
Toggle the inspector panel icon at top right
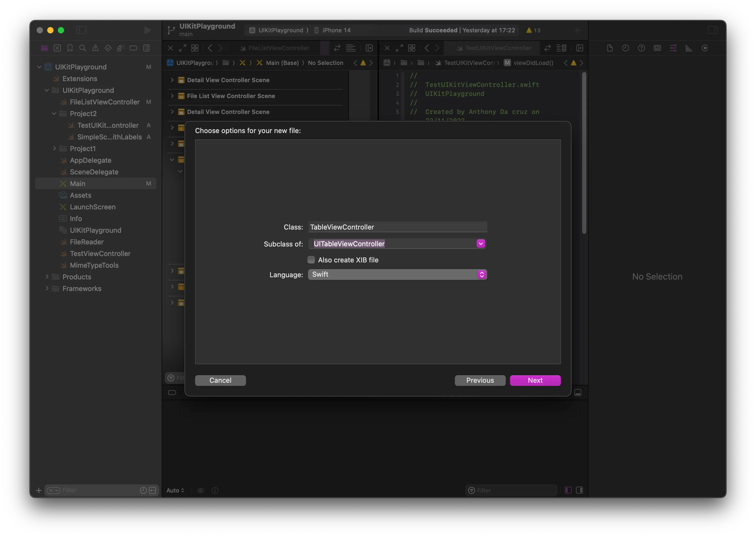[713, 30]
